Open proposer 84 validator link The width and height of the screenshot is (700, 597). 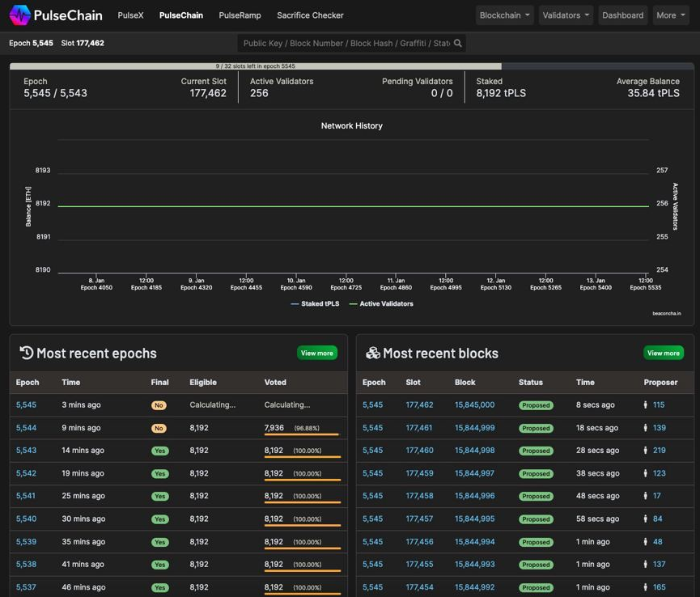pyautogui.click(x=658, y=519)
